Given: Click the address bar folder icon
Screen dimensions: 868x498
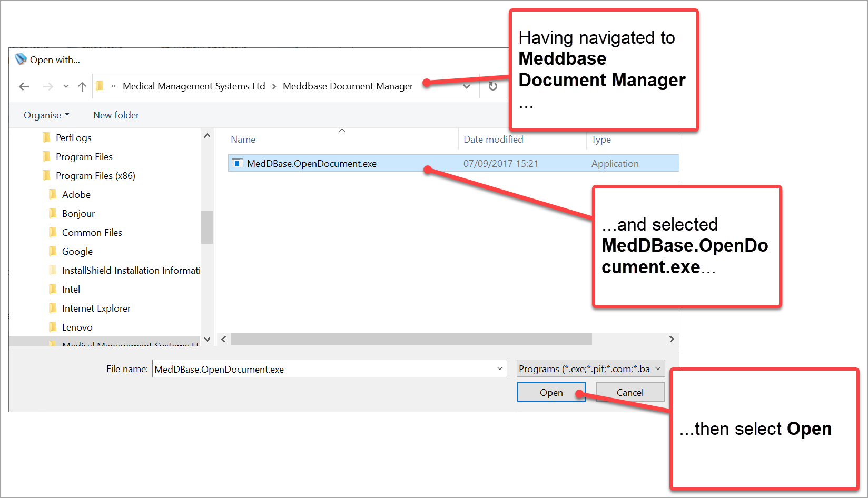Looking at the screenshot, I should 100,86.
